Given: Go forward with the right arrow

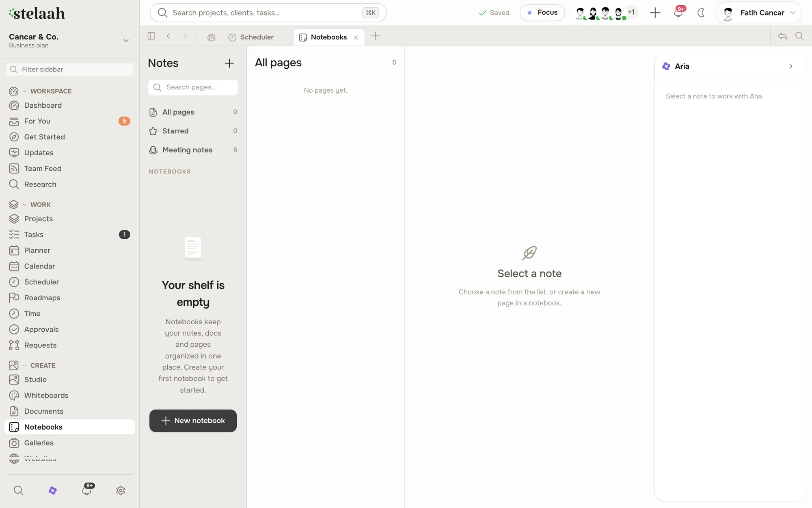Looking at the screenshot, I should point(186,36).
